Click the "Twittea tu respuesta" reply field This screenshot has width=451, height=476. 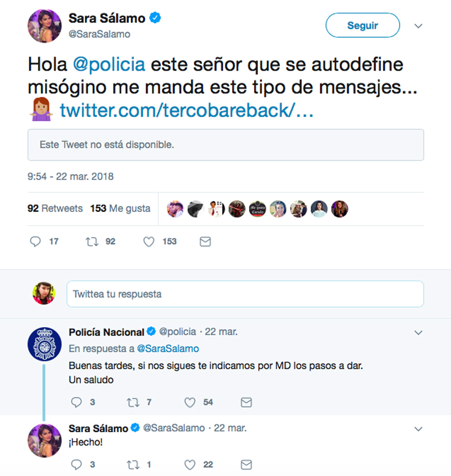(x=245, y=294)
